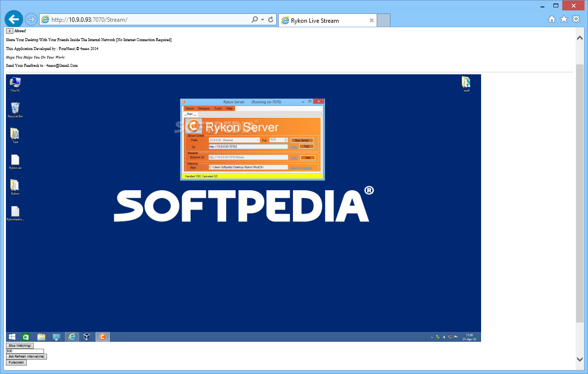Open the Windows Start button on streamed taskbar
This screenshot has width=588, height=374.
click(x=12, y=337)
